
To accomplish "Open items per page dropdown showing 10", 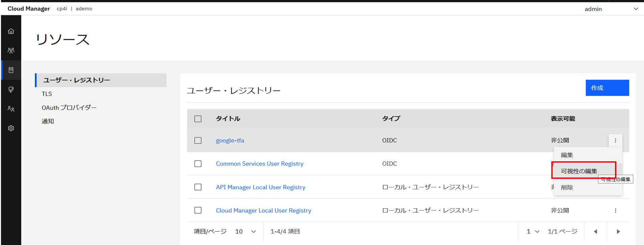I will pyautogui.click(x=246, y=232).
